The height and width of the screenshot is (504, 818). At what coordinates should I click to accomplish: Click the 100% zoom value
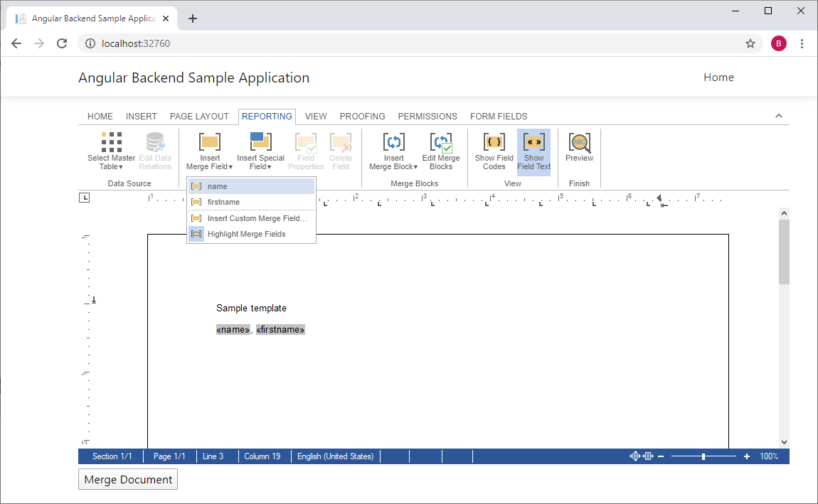[x=769, y=456]
